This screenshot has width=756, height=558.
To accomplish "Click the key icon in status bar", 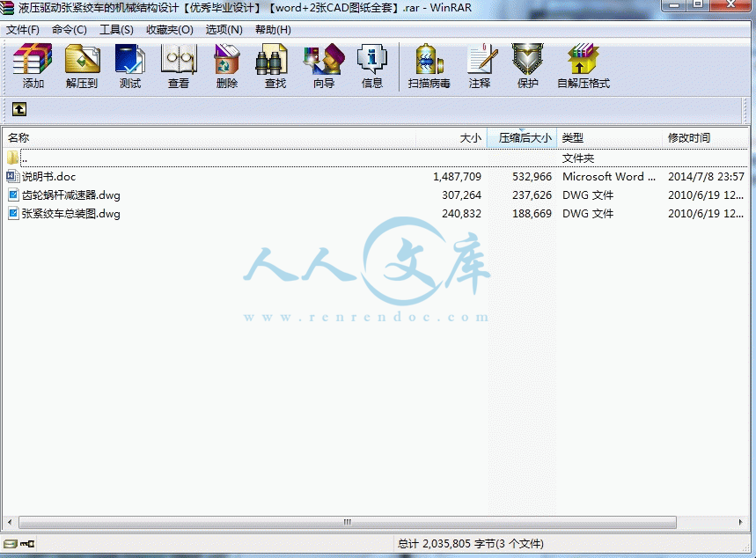I will pyautogui.click(x=27, y=544).
